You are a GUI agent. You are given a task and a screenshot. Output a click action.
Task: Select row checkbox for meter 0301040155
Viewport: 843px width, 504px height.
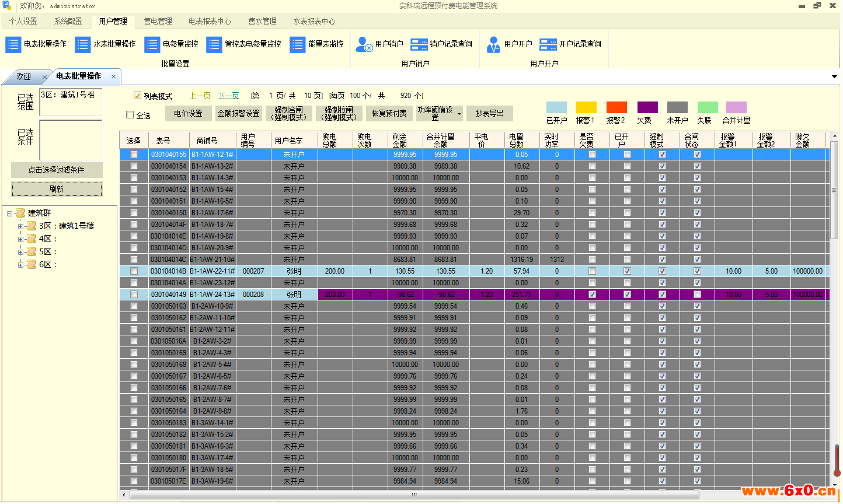[x=134, y=155]
